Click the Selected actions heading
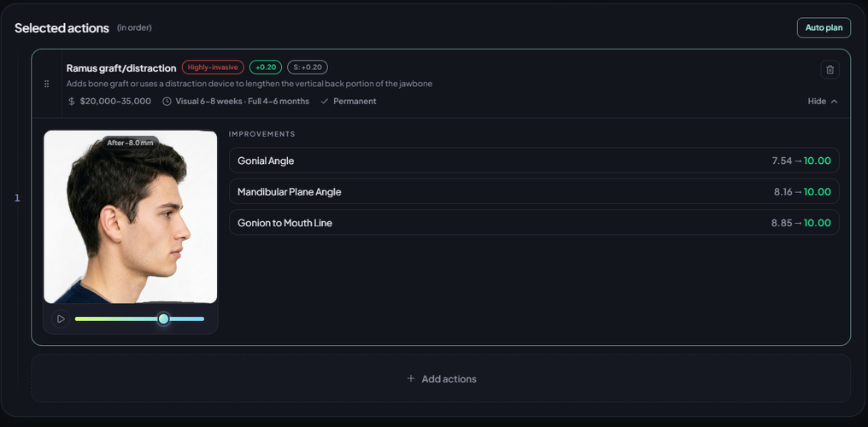Image resolution: width=868 pixels, height=427 pixels. point(62,28)
